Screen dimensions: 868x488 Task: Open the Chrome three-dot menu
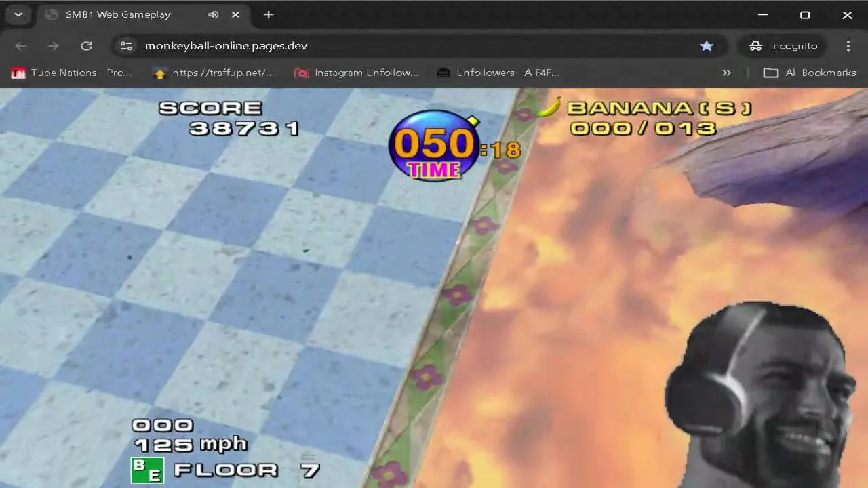click(x=848, y=46)
